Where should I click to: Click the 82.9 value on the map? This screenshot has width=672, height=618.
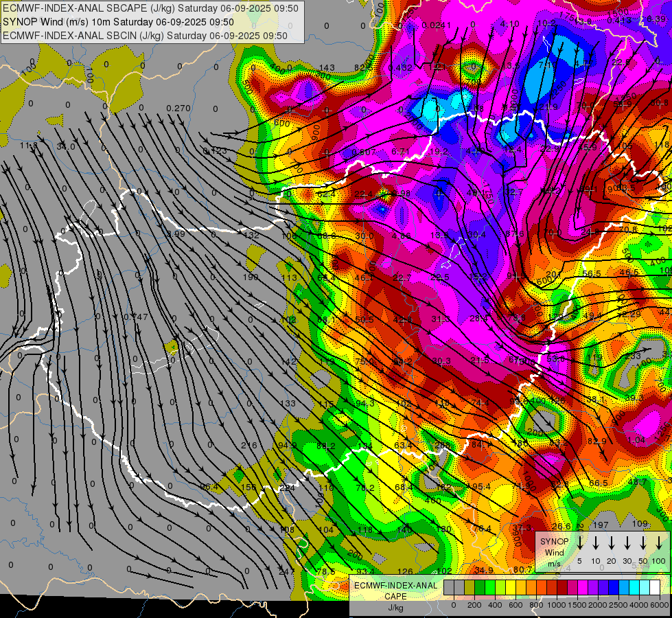tap(597, 442)
